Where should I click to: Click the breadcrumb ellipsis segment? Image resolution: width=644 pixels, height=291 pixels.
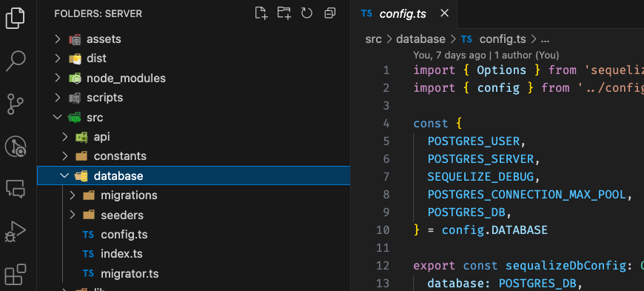click(x=545, y=40)
